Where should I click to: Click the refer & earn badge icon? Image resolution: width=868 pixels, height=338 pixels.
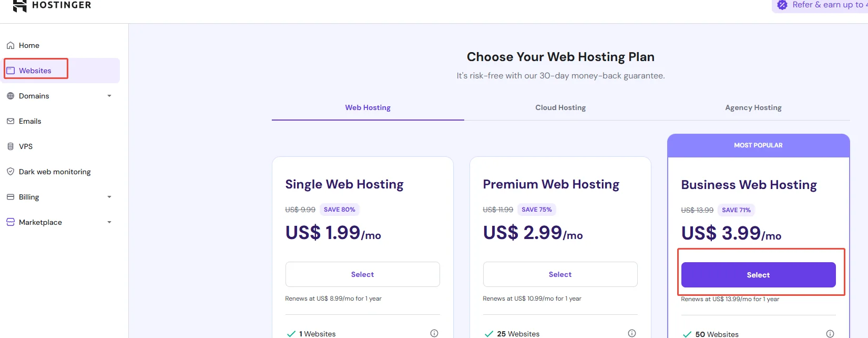pyautogui.click(x=782, y=5)
